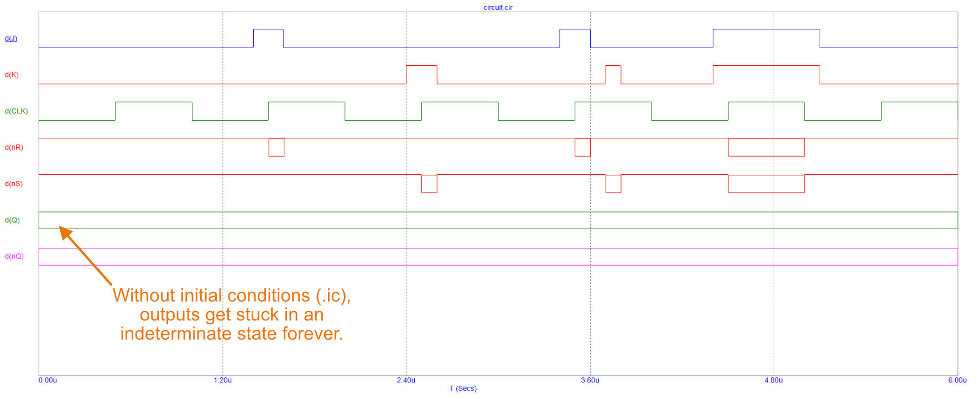Click the circuit.cir plot title

tap(498, 7)
